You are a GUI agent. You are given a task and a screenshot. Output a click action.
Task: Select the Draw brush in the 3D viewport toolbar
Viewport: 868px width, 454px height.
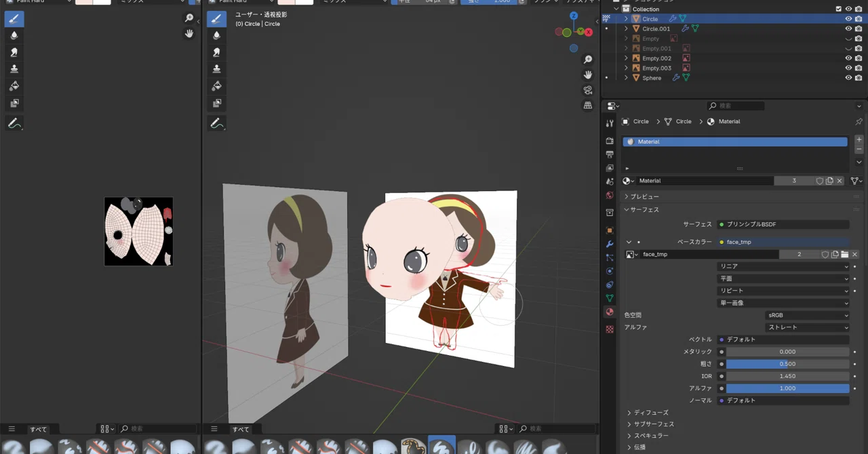(x=216, y=18)
